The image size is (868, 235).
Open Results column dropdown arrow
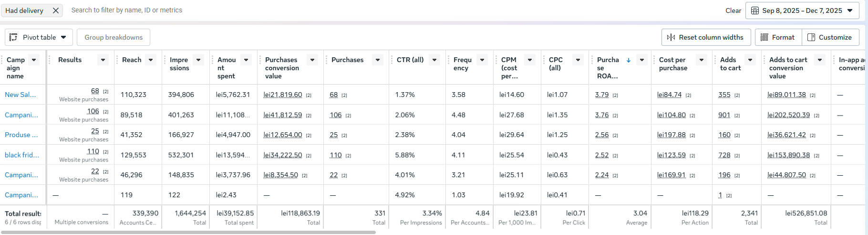point(103,60)
